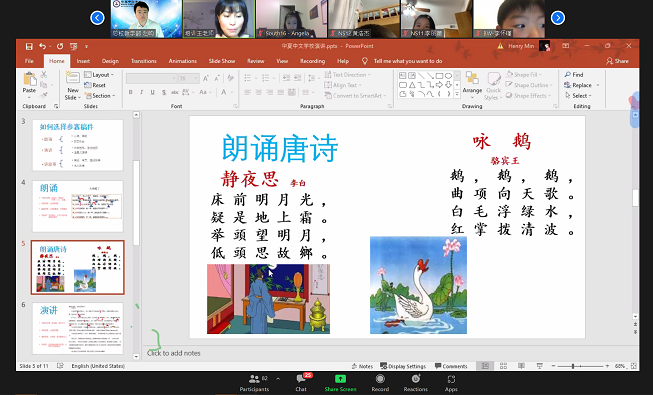Toggle Bold text formatting

click(x=131, y=92)
